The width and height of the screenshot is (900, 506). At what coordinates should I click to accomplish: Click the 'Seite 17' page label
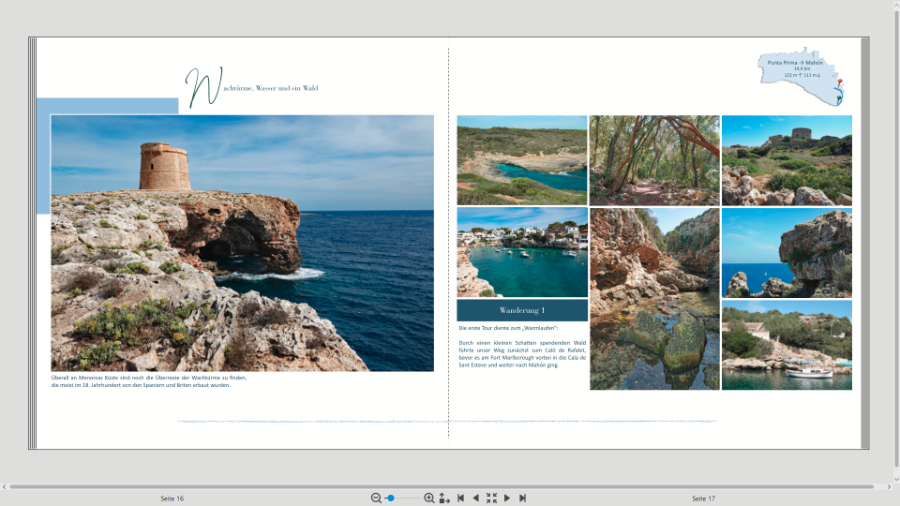[703, 498]
